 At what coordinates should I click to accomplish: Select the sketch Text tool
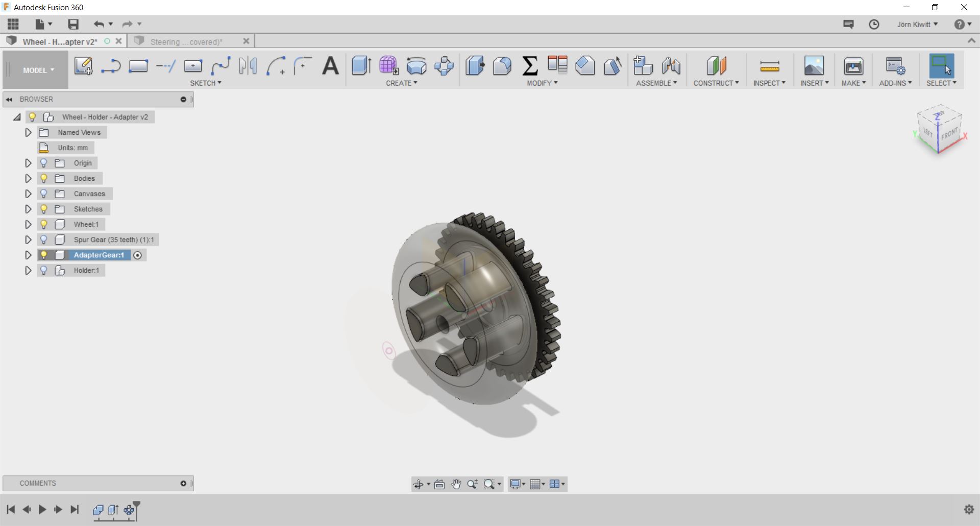pyautogui.click(x=331, y=66)
